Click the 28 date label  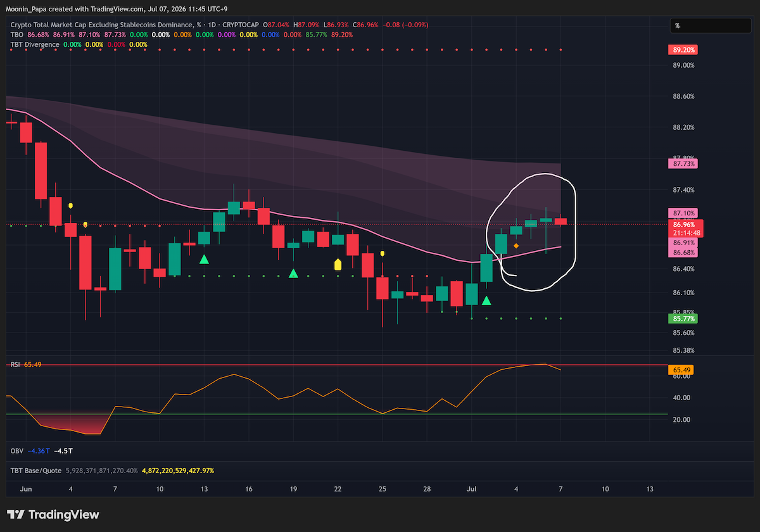(427, 490)
